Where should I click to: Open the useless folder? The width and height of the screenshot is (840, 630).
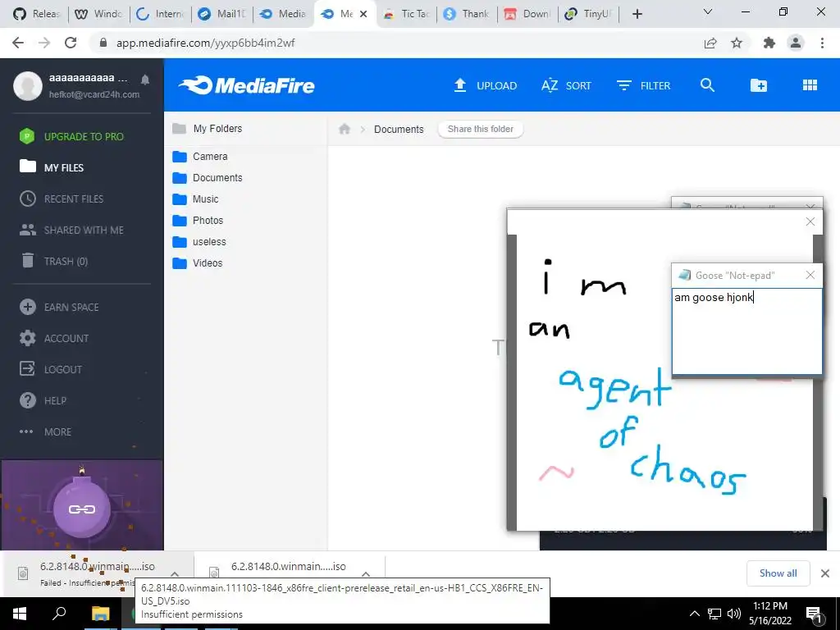tap(199, 242)
